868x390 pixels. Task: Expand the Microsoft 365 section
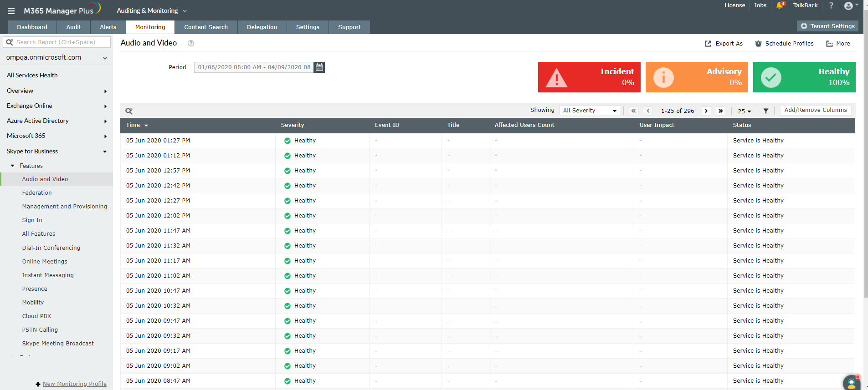tap(56, 136)
